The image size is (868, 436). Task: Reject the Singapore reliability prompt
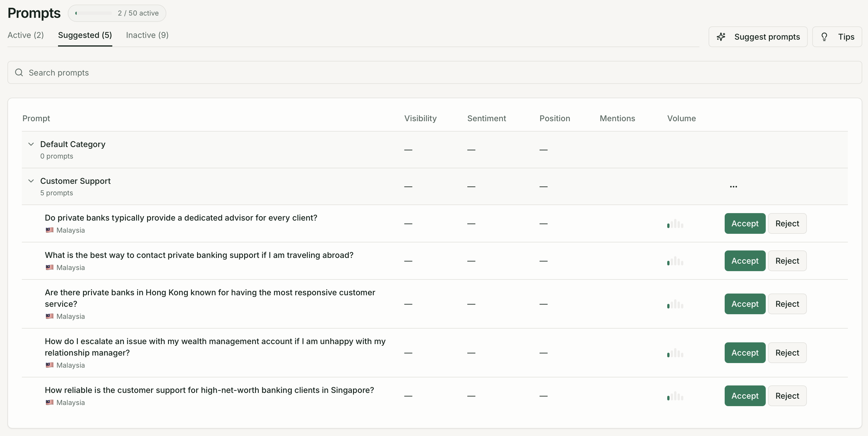point(787,396)
